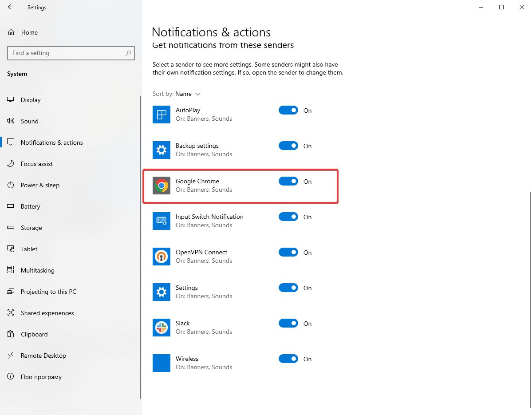Click the back arrow button

tap(11, 7)
